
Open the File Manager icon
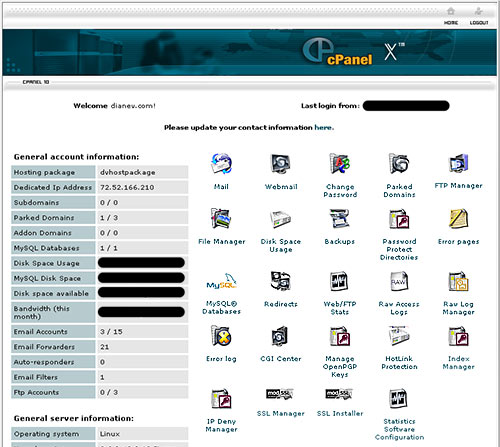point(221,219)
